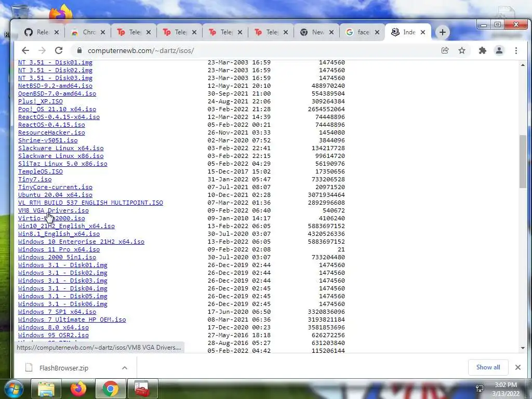This screenshot has height=399, width=532.
Task: Close the GitHub Releases tab
Action: tap(57, 32)
